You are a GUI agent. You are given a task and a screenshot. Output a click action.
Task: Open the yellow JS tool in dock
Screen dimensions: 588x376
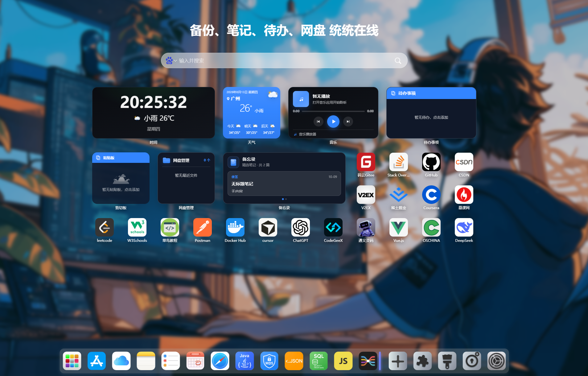point(343,361)
